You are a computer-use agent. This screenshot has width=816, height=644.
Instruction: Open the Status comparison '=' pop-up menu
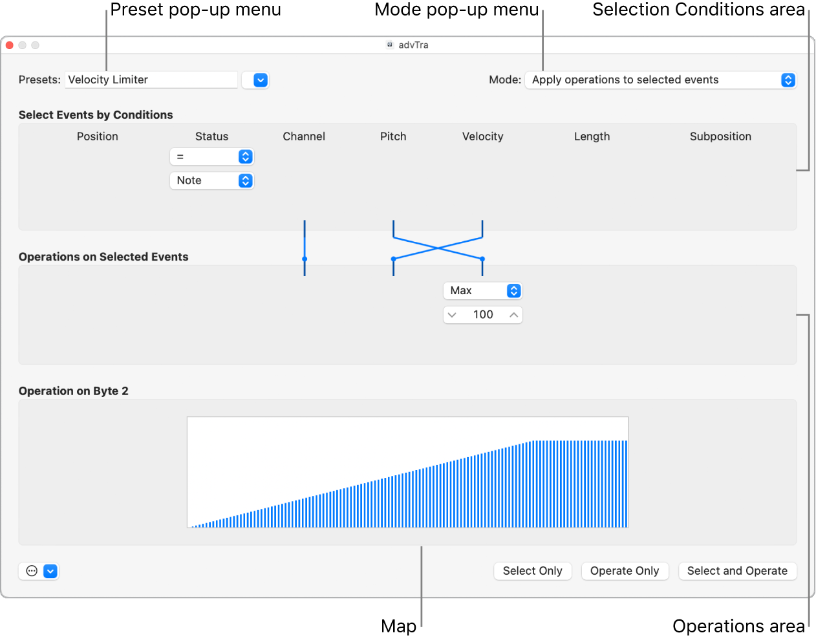(211, 156)
